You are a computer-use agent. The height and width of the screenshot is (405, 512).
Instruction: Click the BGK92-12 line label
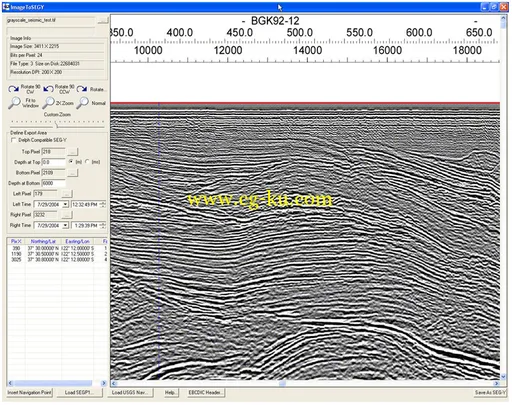(275, 21)
